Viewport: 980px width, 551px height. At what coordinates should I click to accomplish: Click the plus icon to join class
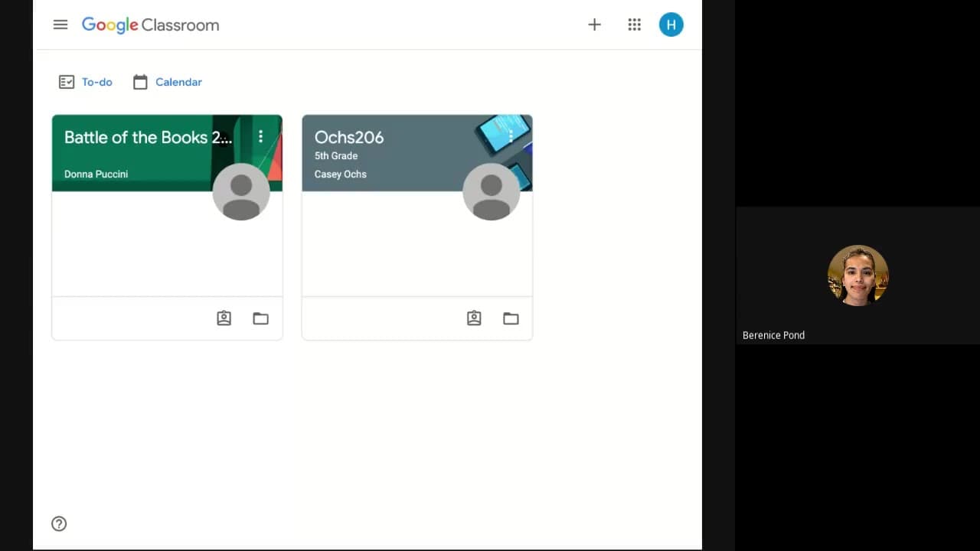pyautogui.click(x=594, y=24)
